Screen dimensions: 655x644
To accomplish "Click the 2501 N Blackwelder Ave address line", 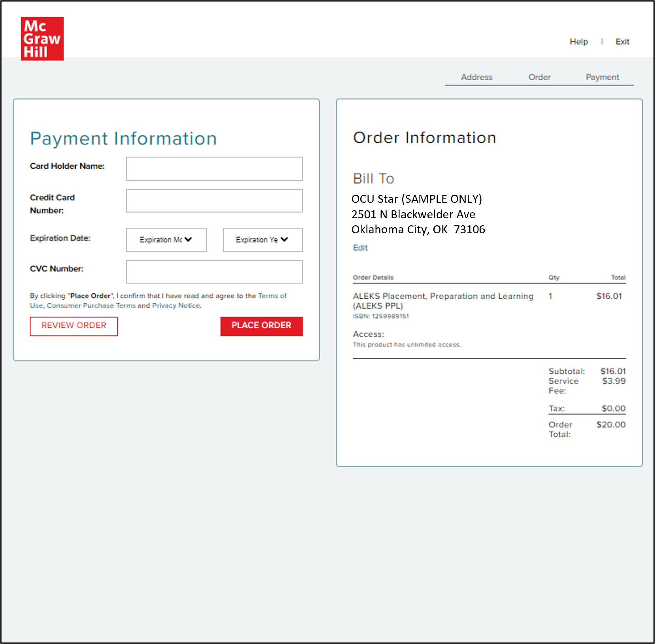I will [x=413, y=214].
